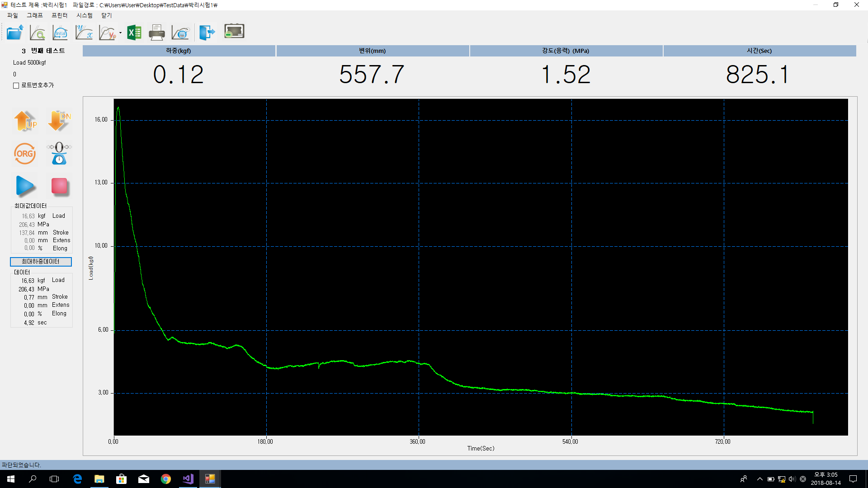The height and width of the screenshot is (488, 868).
Task: Export data with the Excel icon
Action: pyautogui.click(x=134, y=33)
